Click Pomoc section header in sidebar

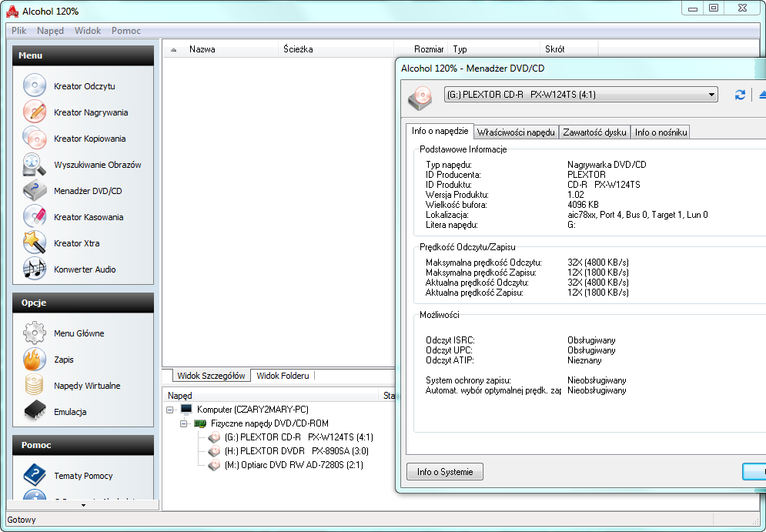pos(83,445)
